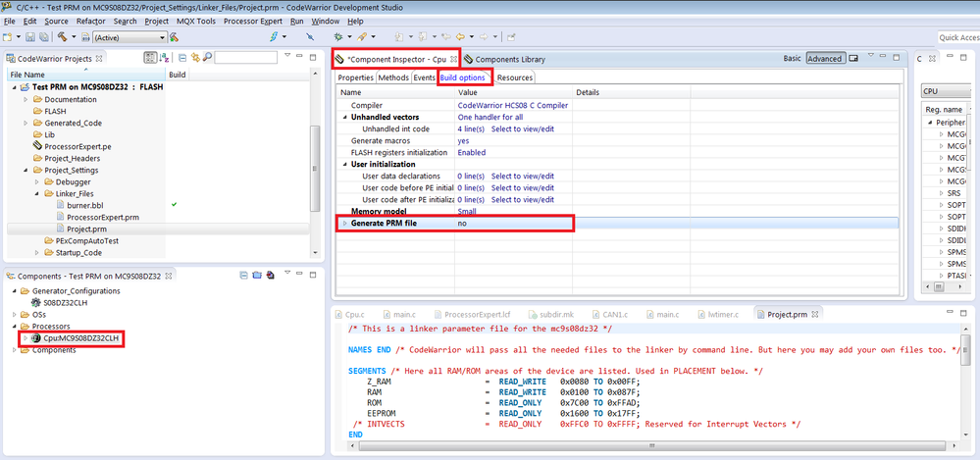Click the Save All toolbar icon
Screen dimensions: 980x460
[x=43, y=37]
